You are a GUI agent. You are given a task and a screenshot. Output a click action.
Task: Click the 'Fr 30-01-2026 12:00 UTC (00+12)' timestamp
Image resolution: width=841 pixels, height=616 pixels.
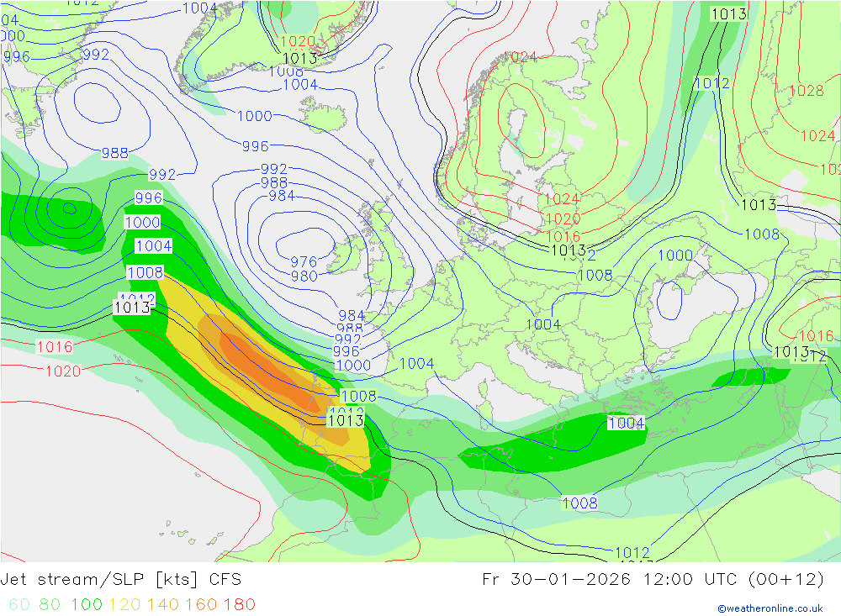click(x=653, y=580)
